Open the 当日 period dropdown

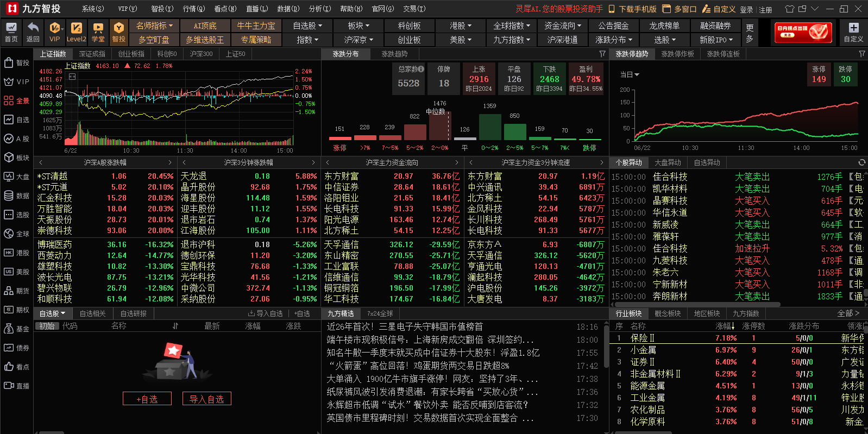(630, 74)
